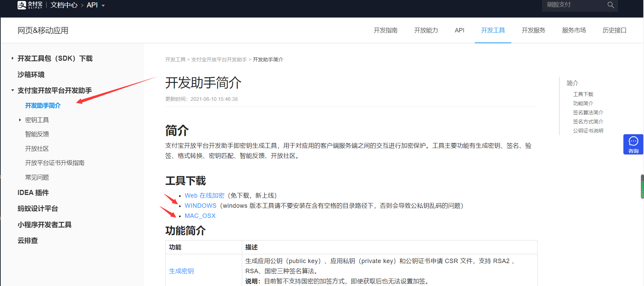
Task: Open the API dropdown arrow in header
Action: click(103, 5)
